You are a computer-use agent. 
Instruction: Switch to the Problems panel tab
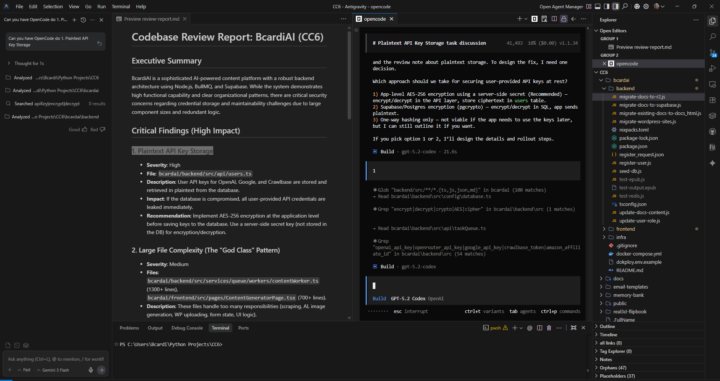[x=129, y=328]
